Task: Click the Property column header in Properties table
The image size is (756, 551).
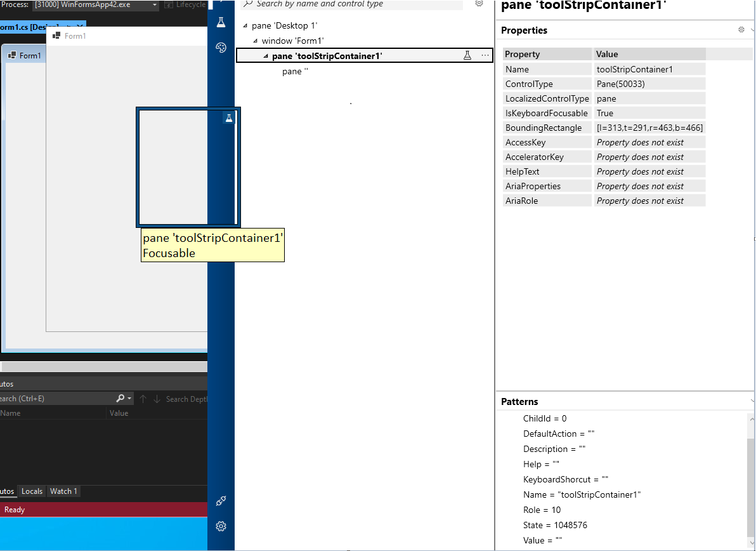Action: tap(547, 54)
